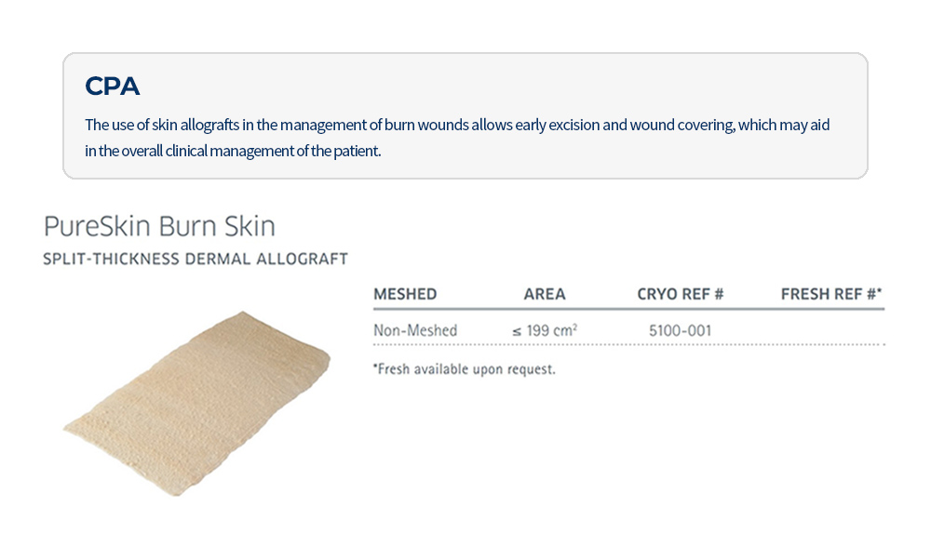This screenshot has width=931, height=560.
Task: Click the AREA column header
Action: tap(545, 294)
